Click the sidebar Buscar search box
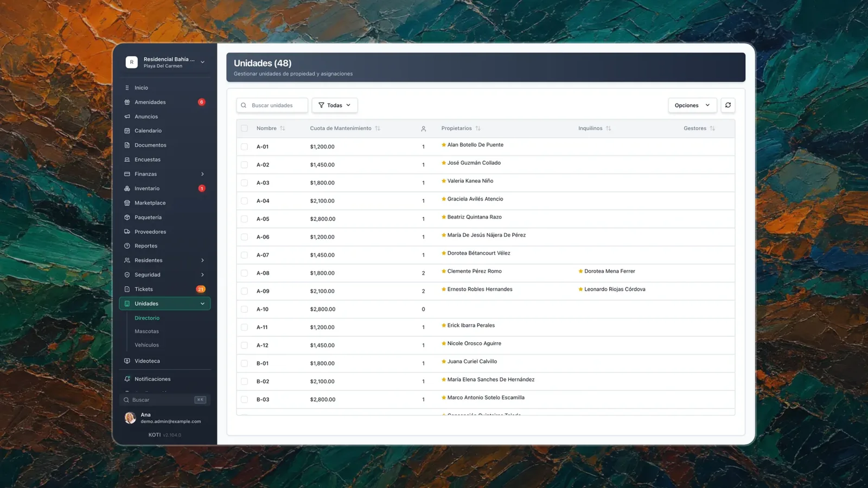The image size is (868, 488). point(165,400)
